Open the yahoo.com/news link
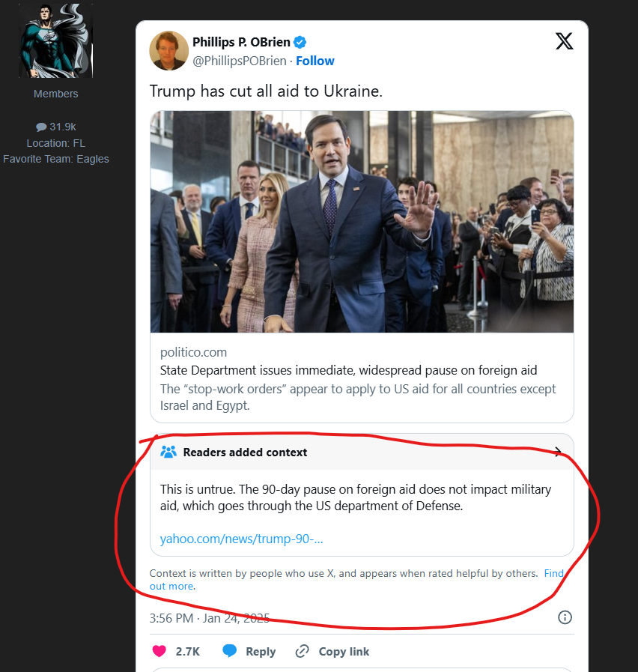Image resolution: width=638 pixels, height=672 pixels. (x=242, y=539)
